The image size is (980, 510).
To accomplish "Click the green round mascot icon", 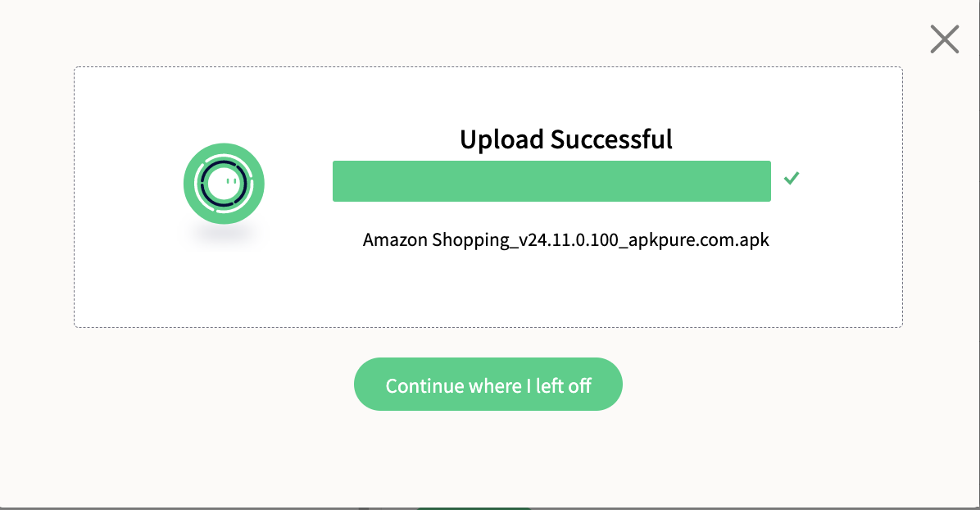I will click(x=224, y=184).
